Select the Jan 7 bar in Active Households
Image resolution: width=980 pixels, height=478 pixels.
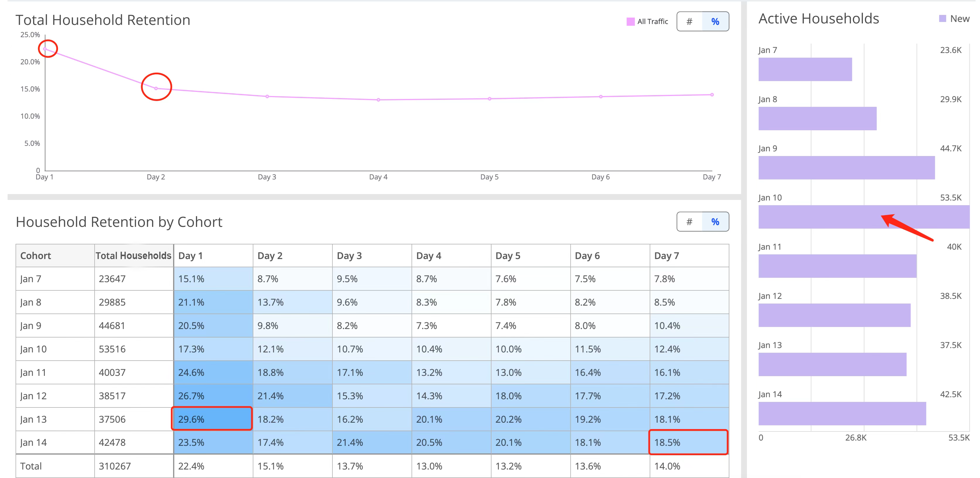click(x=805, y=69)
